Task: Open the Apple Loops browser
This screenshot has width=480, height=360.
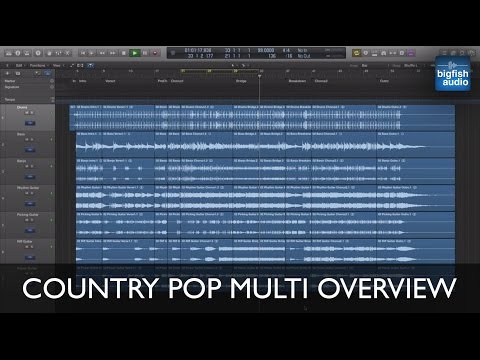Action: click(x=462, y=53)
